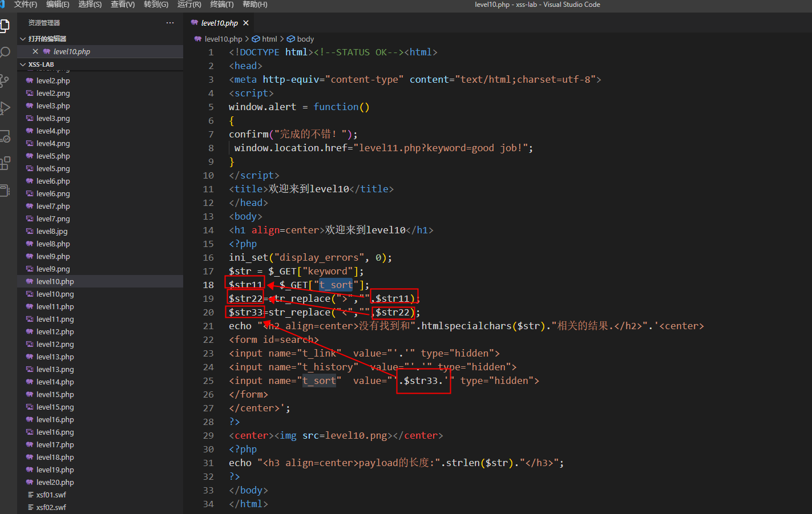This screenshot has width=812, height=514.
Task: Open the Extensions view icon
Action: click(5, 163)
